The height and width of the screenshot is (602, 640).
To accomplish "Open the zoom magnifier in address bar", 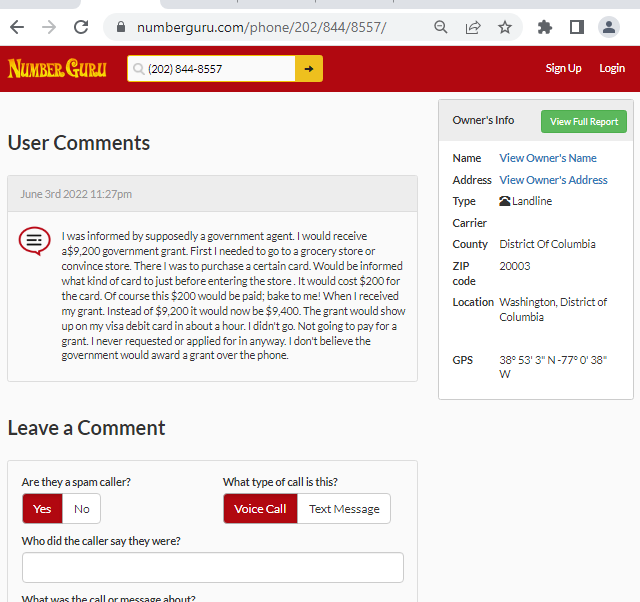I will click(440, 27).
